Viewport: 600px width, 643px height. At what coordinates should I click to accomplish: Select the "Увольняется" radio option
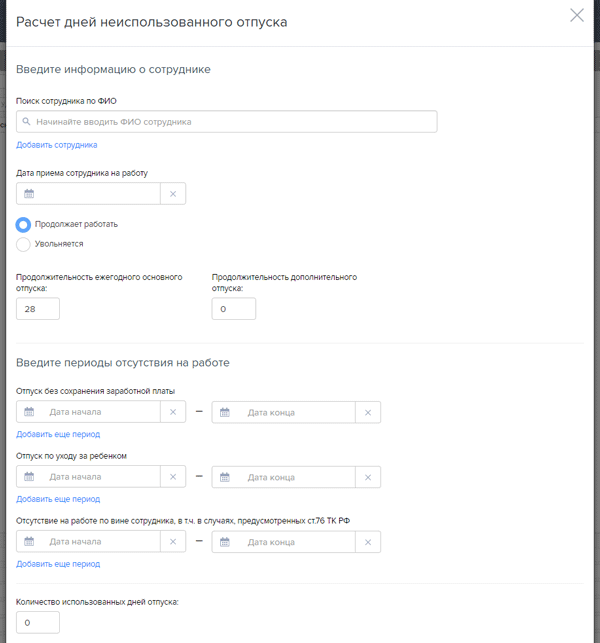click(24, 243)
